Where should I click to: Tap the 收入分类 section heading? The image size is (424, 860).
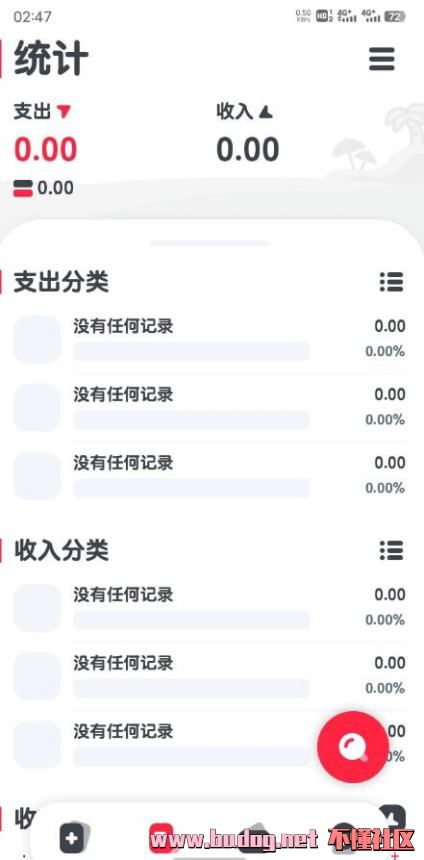click(61, 550)
